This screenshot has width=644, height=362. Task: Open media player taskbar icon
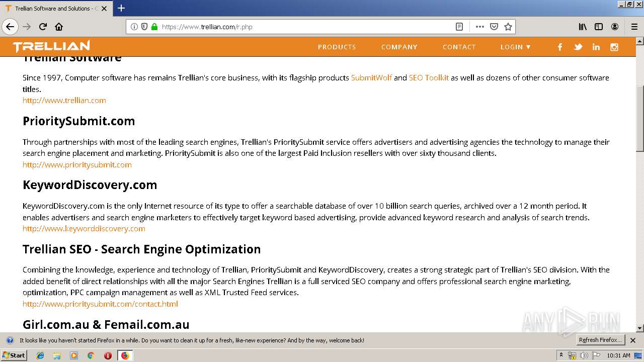tap(74, 355)
